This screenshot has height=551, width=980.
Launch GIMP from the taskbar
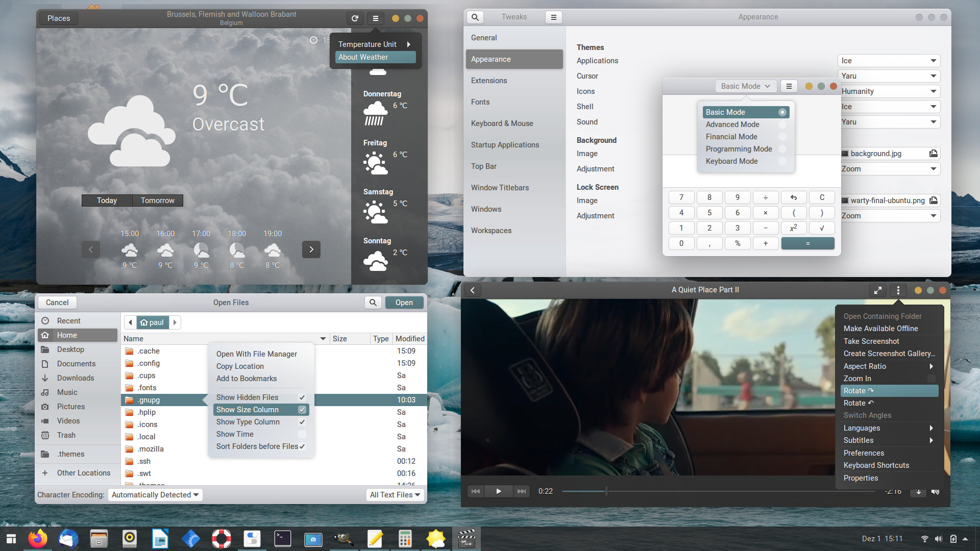click(343, 538)
